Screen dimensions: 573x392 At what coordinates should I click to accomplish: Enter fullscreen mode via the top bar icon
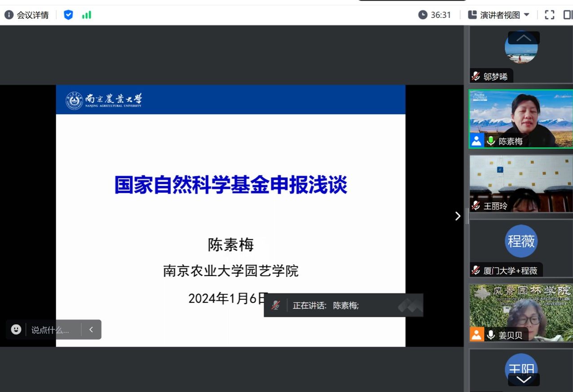[549, 15]
